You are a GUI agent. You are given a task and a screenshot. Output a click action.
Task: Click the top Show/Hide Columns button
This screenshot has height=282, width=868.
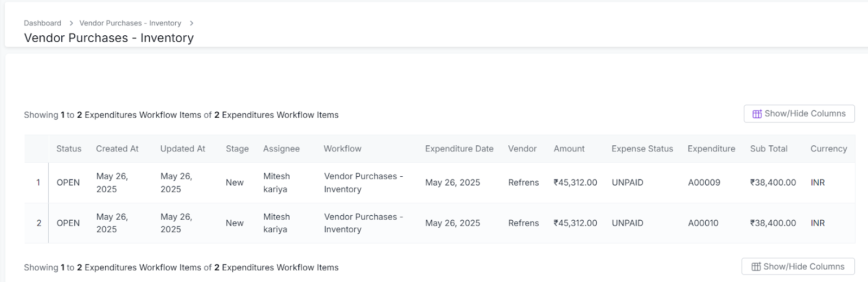coord(799,114)
